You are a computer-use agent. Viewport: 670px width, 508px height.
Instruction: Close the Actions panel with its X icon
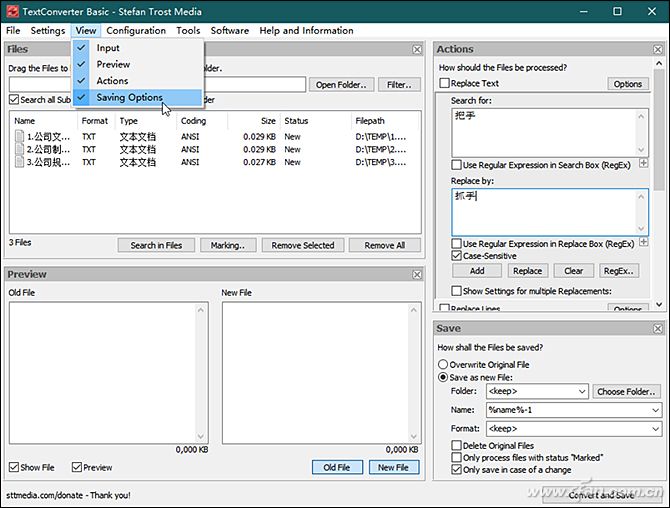[657, 49]
